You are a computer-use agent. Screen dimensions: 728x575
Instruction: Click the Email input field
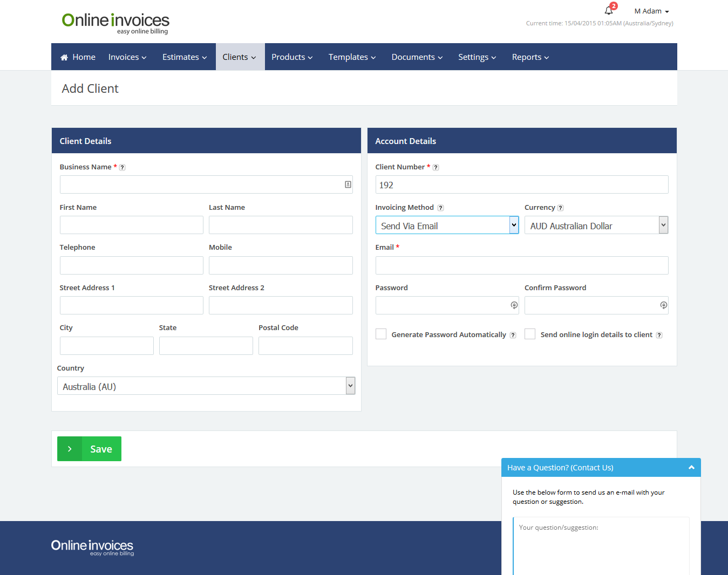click(x=521, y=265)
